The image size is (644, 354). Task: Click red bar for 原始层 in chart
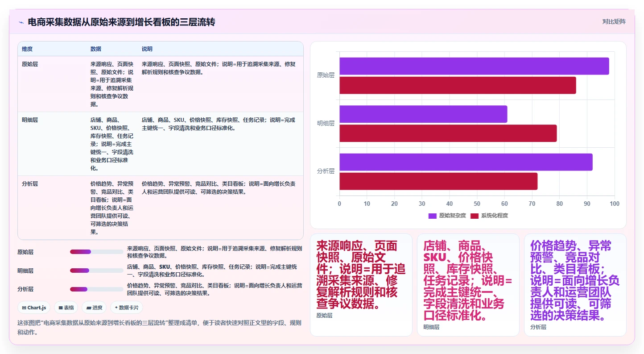pyautogui.click(x=458, y=85)
